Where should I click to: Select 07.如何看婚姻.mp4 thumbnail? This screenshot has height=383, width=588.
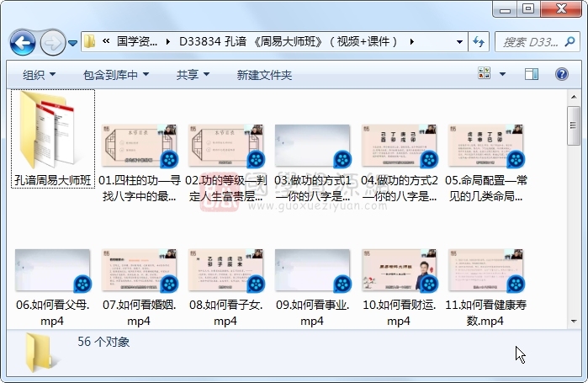(139, 270)
